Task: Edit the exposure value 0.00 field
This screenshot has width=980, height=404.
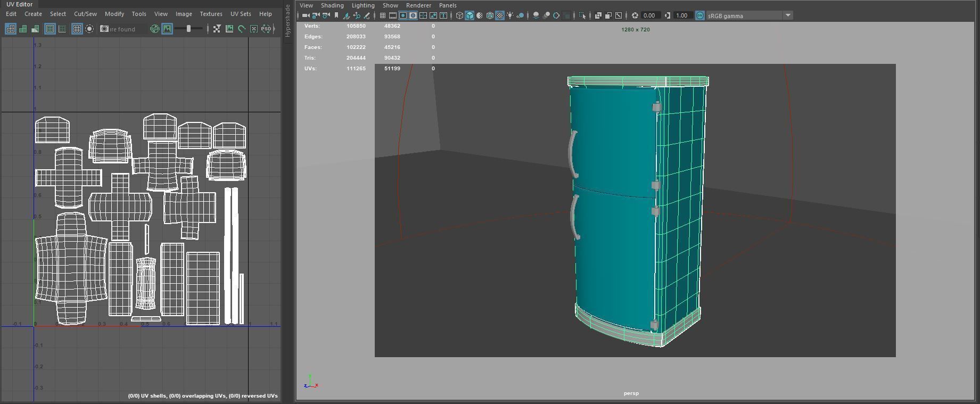Action: (x=650, y=15)
